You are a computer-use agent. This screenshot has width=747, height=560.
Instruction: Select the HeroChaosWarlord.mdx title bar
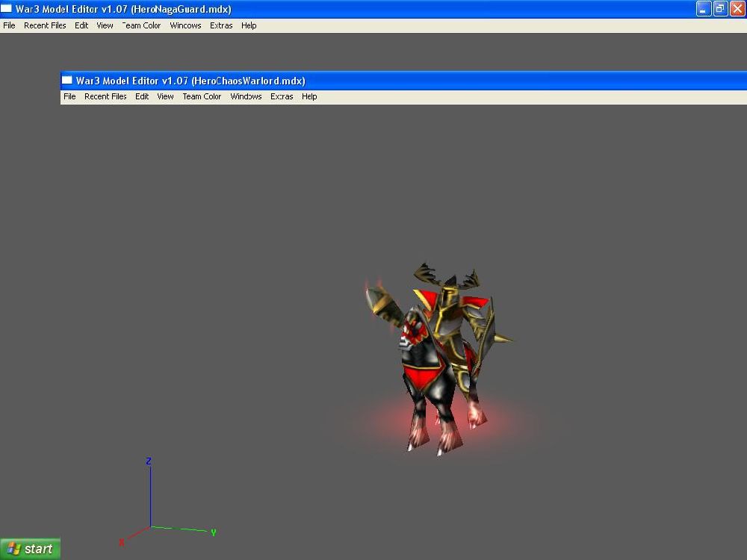pyautogui.click(x=403, y=81)
